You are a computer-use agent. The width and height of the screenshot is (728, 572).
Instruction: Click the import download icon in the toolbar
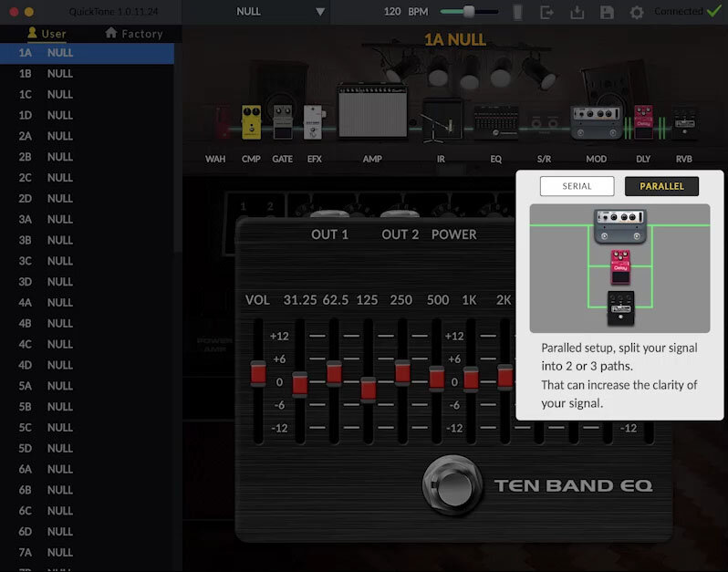coord(577,12)
